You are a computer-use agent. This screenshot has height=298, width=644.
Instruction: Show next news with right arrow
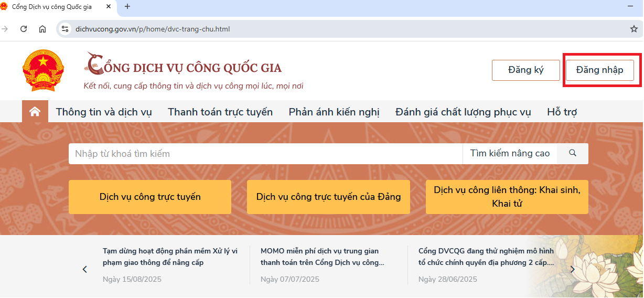pyautogui.click(x=572, y=269)
